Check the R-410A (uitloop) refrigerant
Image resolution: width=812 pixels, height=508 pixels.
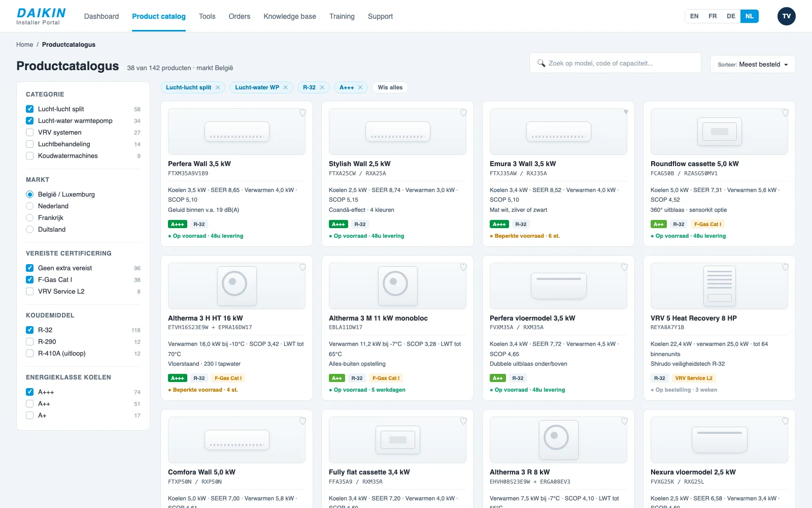click(x=29, y=353)
